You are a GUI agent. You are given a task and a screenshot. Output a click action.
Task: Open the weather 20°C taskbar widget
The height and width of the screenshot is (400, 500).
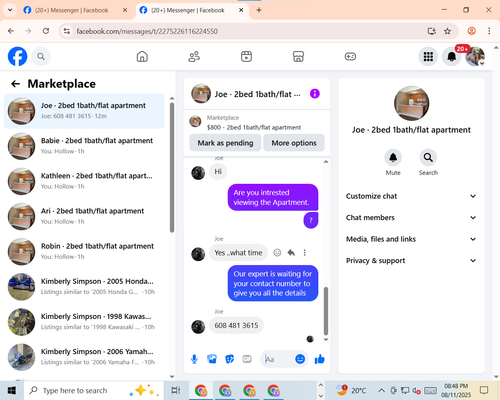(x=351, y=390)
